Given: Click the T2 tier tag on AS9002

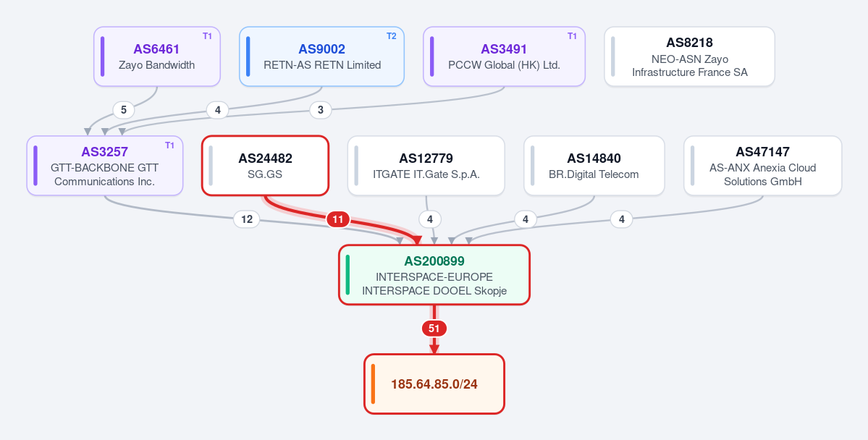Looking at the screenshot, I should point(391,36).
